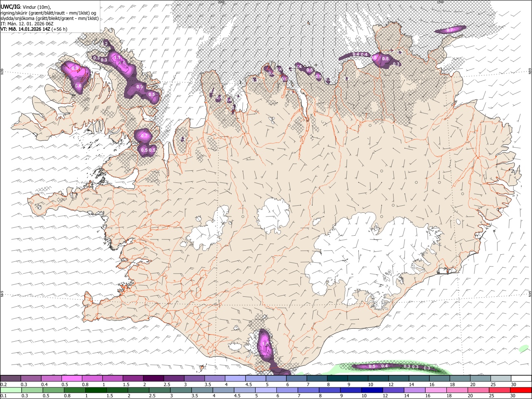This screenshot has width=532, height=399.
Task: Click the darkest purple 2–2.5 snow legend swatch
Action: click(153, 379)
